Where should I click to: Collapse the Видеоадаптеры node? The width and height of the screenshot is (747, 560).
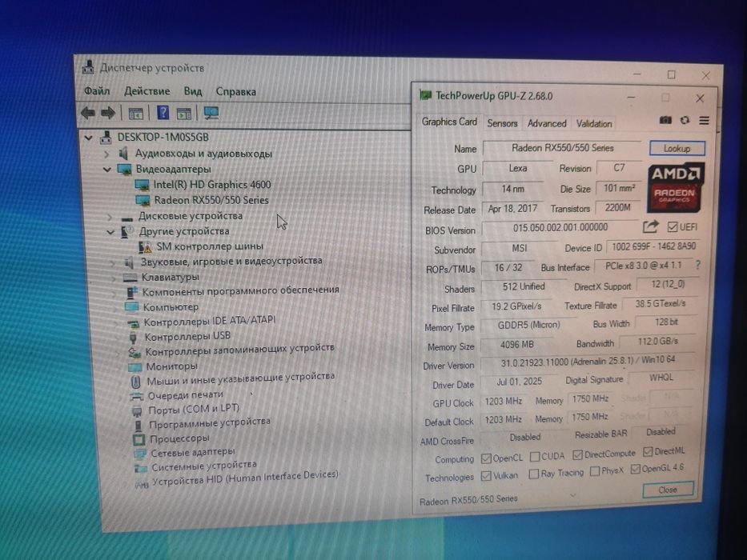[107, 170]
